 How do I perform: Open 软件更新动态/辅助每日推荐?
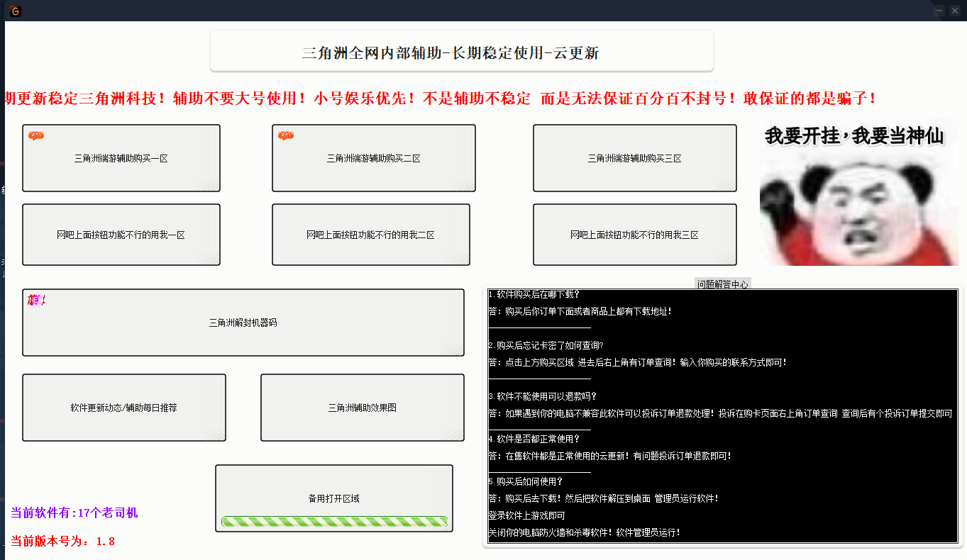[x=123, y=408]
